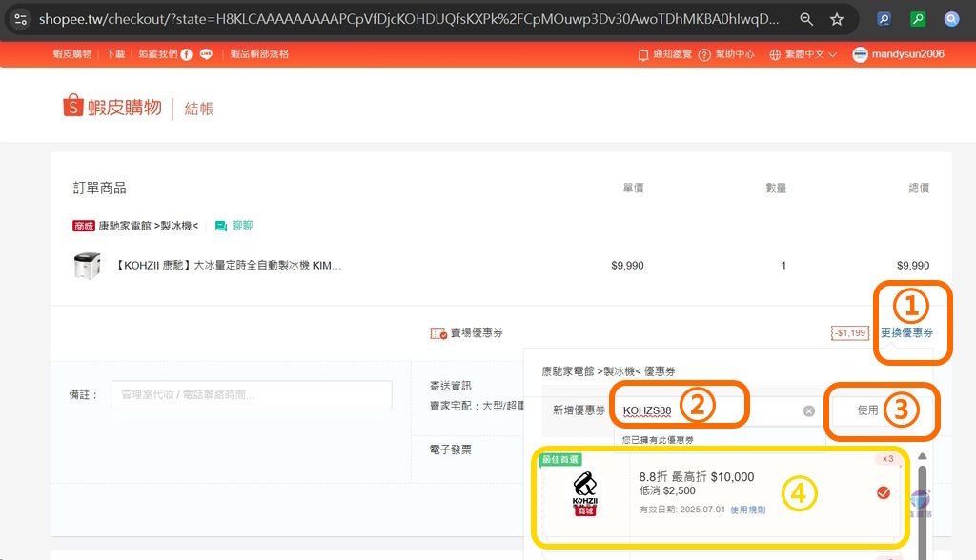976x560 pixels.
Task: Click the zoom magnifier icon in address bar
Action: click(806, 19)
